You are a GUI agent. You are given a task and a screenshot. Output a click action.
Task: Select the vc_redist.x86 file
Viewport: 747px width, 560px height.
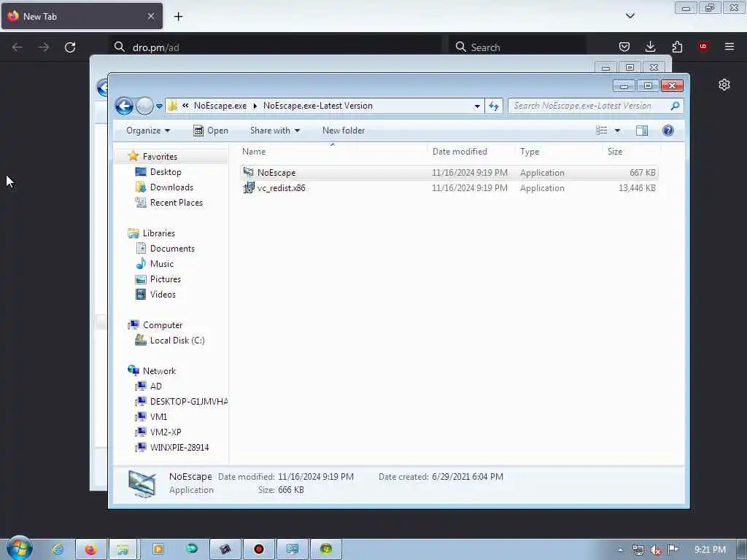coord(449,188)
